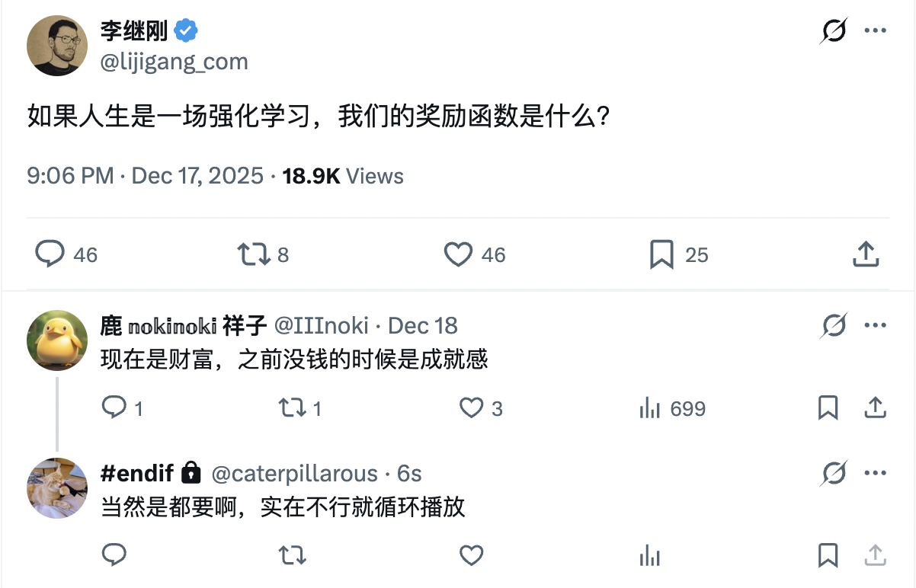Share the main tweet by 李继刚
This screenshot has width=916, height=588.
coord(866,254)
